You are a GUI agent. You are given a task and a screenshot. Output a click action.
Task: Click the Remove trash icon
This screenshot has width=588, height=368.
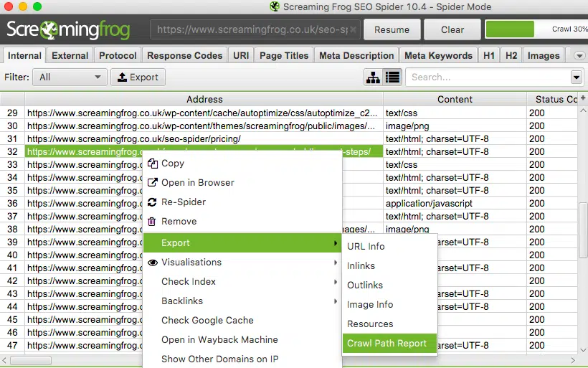click(x=152, y=222)
